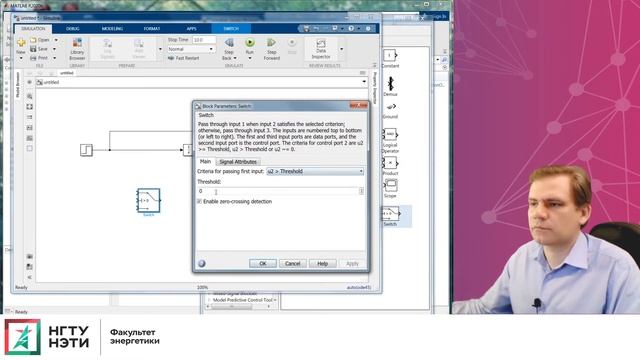The height and width of the screenshot is (360, 640).
Task: Select the Main tab in dialog
Action: point(205,161)
